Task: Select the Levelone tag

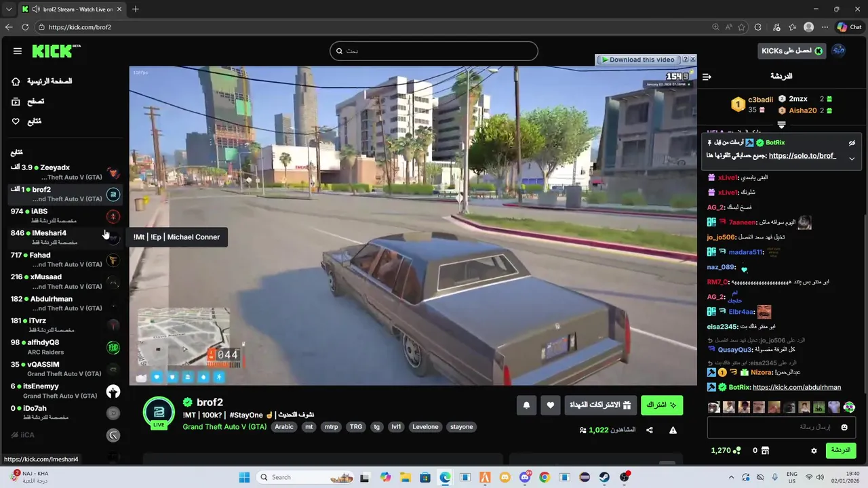Action: (x=426, y=427)
